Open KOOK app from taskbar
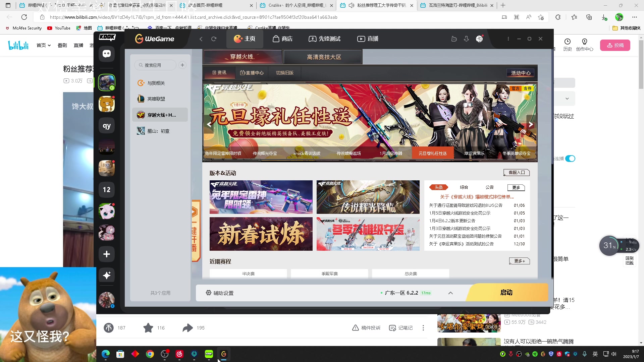 click(x=209, y=354)
